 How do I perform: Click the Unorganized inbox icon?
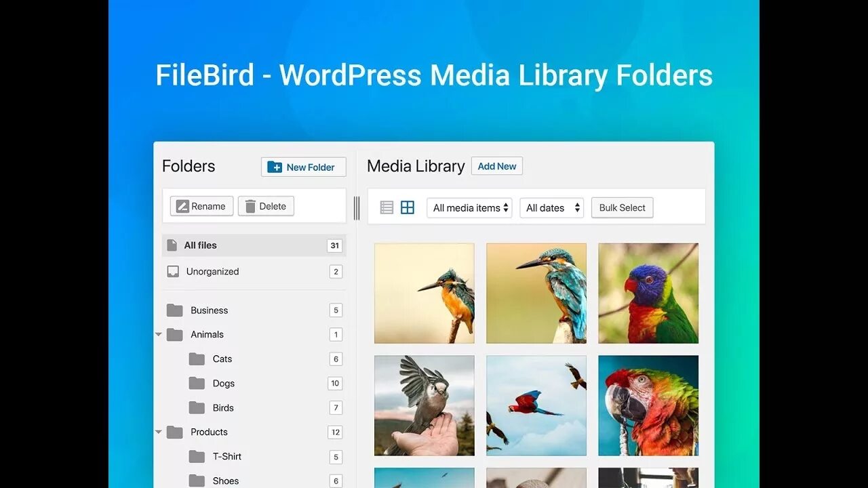click(x=173, y=271)
